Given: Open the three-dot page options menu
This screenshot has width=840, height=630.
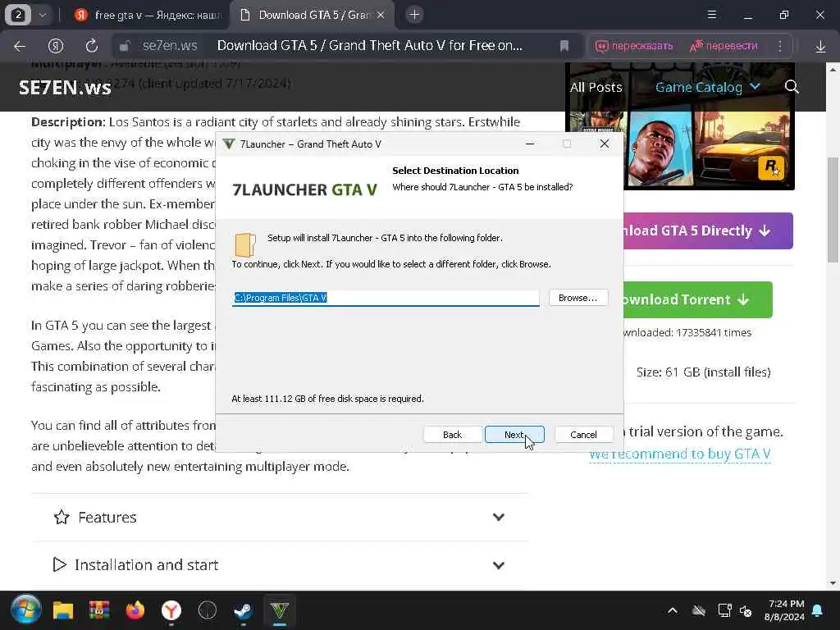Looking at the screenshot, I should (x=780, y=46).
